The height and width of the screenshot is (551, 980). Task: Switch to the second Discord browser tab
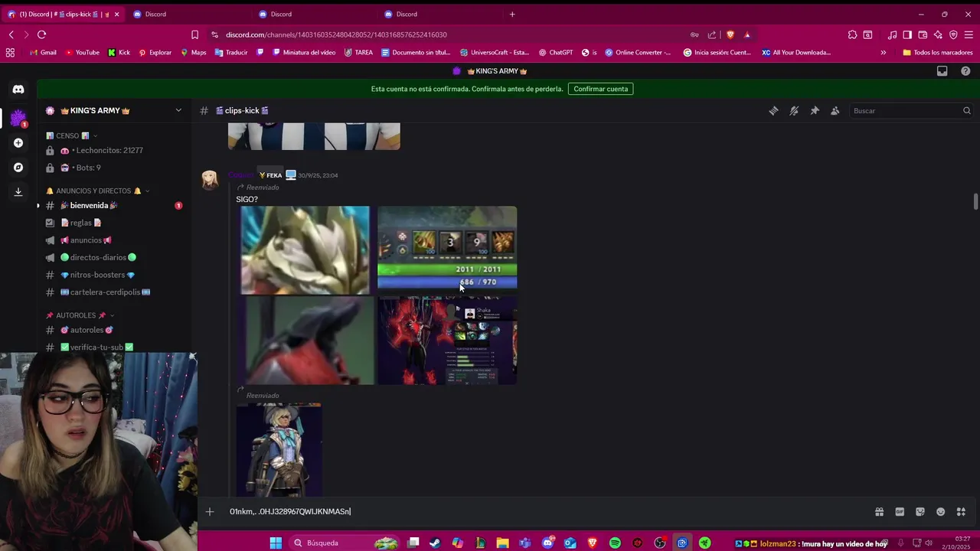pyautogui.click(x=188, y=14)
